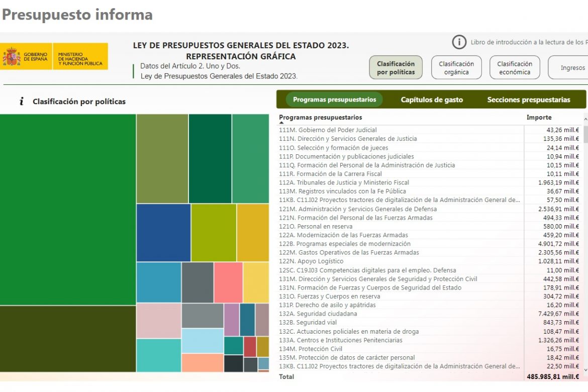Viewport: 588px width, 392px height.
Task: Select the peach orange treemap block
Action: coord(203,363)
